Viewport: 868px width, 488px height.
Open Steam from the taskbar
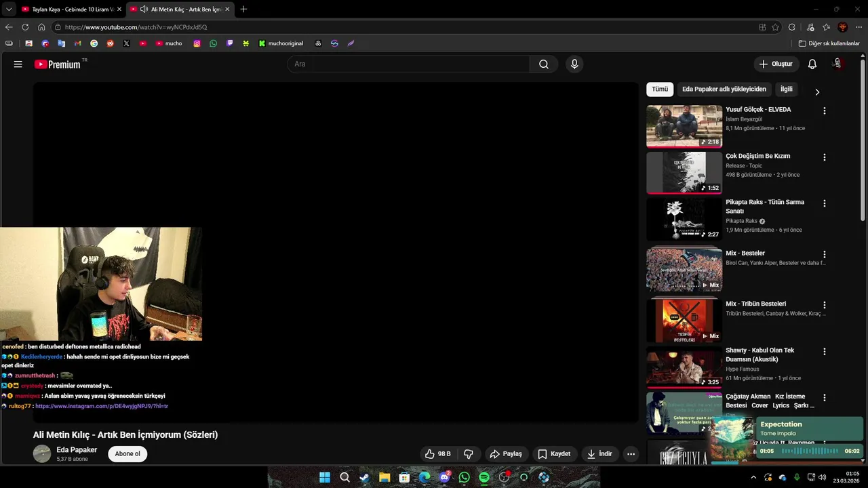[365, 477]
